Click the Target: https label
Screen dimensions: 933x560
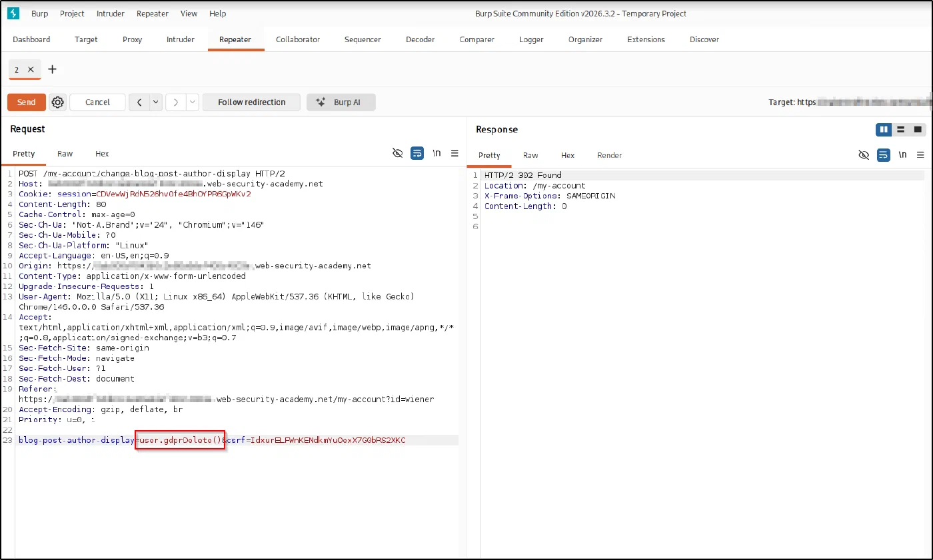793,103
